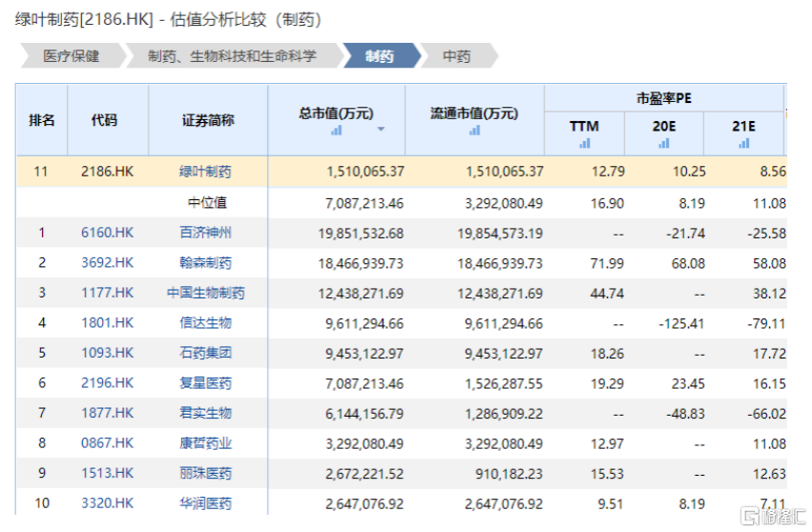Viewport: 812px width, 532px height.
Task: Click the 排名 column header
Action: tap(42, 120)
